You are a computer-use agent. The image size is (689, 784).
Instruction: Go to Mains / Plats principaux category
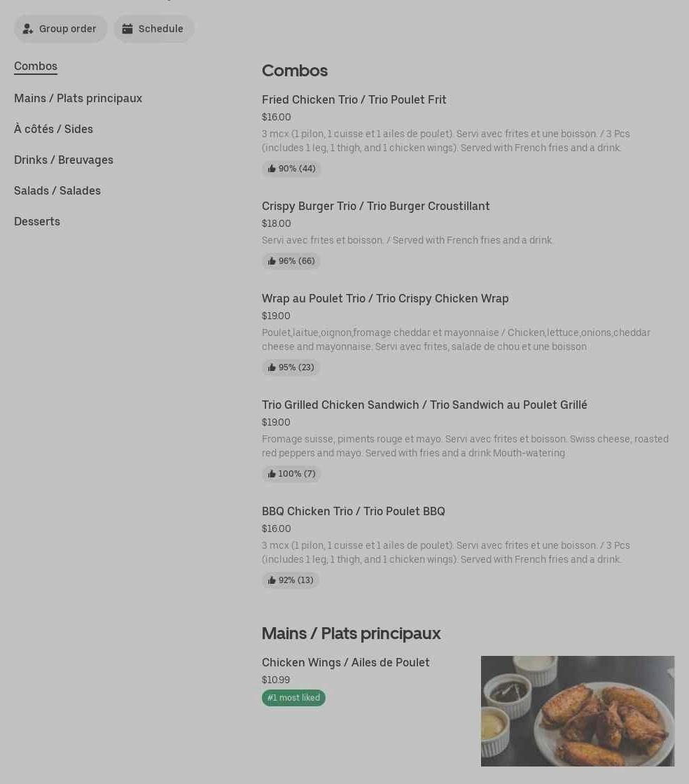pos(78,98)
